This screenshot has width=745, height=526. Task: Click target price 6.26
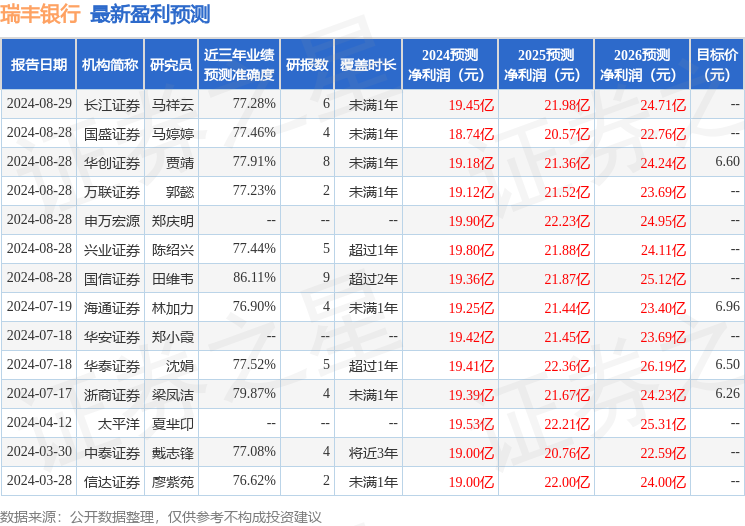pyautogui.click(x=727, y=393)
